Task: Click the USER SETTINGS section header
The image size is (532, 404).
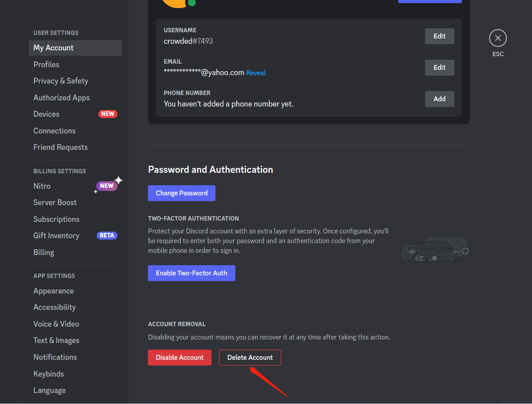Action: 56,33
